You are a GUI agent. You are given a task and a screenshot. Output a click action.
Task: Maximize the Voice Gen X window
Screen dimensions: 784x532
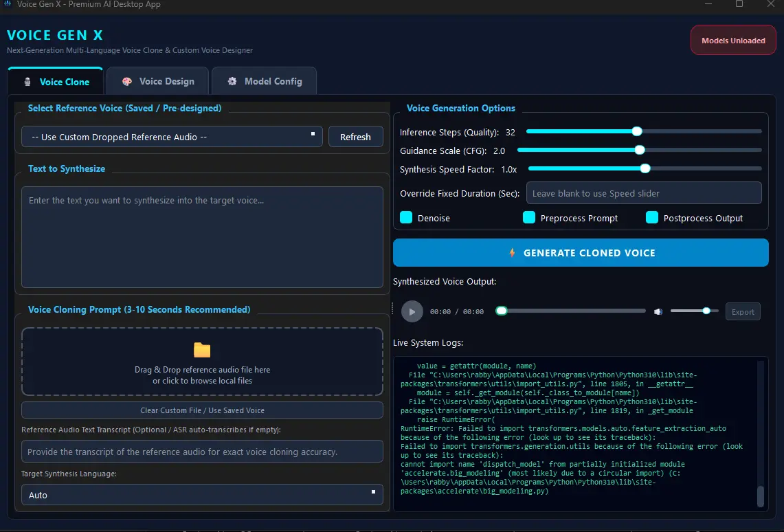click(739, 4)
